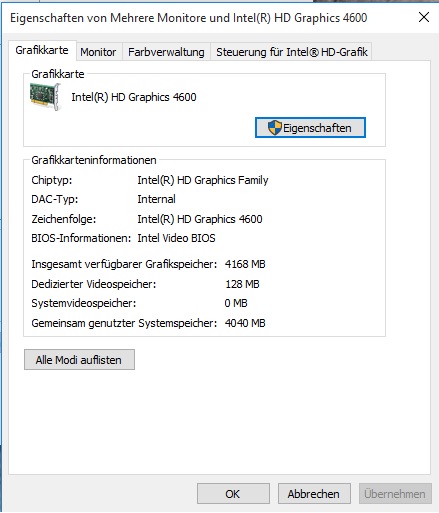This screenshot has height=513, width=439.
Task: Open the Farbverwaltung tab
Action: pyautogui.click(x=166, y=52)
